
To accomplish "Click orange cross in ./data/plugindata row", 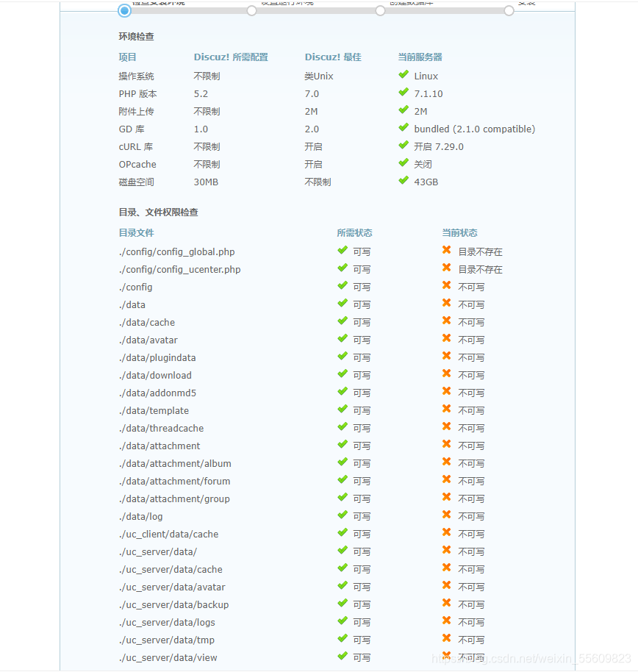I will click(x=446, y=356).
